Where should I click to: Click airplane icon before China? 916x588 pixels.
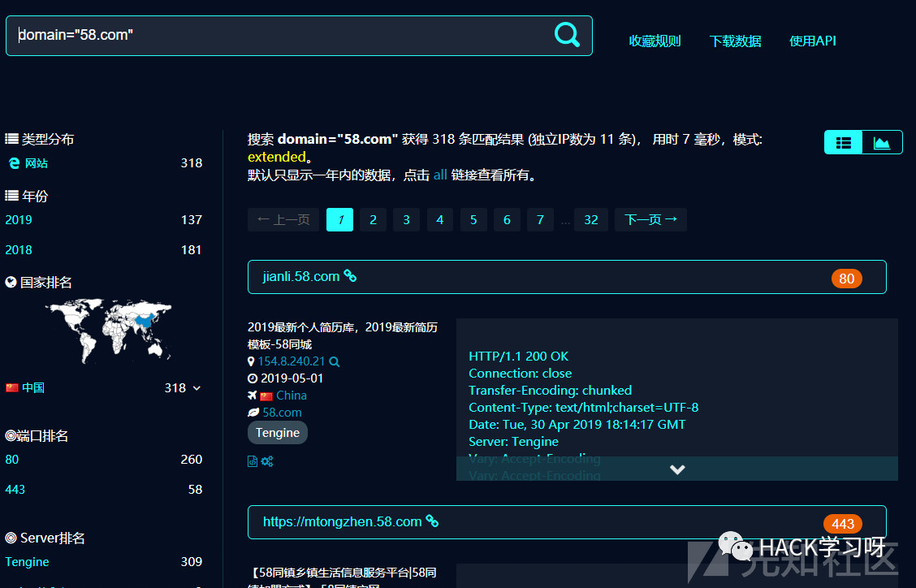[x=253, y=396]
